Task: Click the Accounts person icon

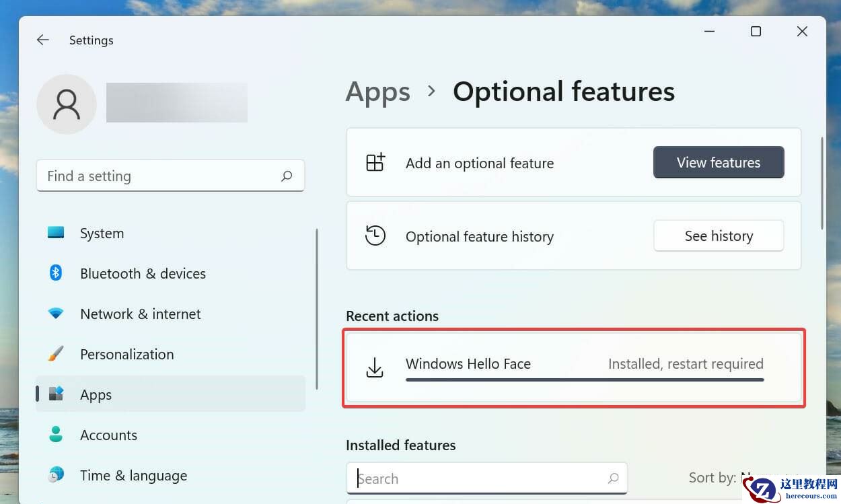Action: click(x=56, y=435)
